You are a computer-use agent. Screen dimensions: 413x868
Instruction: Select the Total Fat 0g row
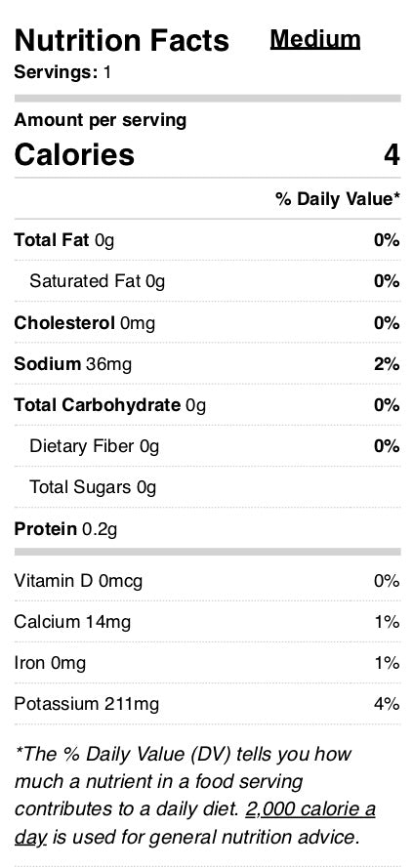tap(207, 240)
